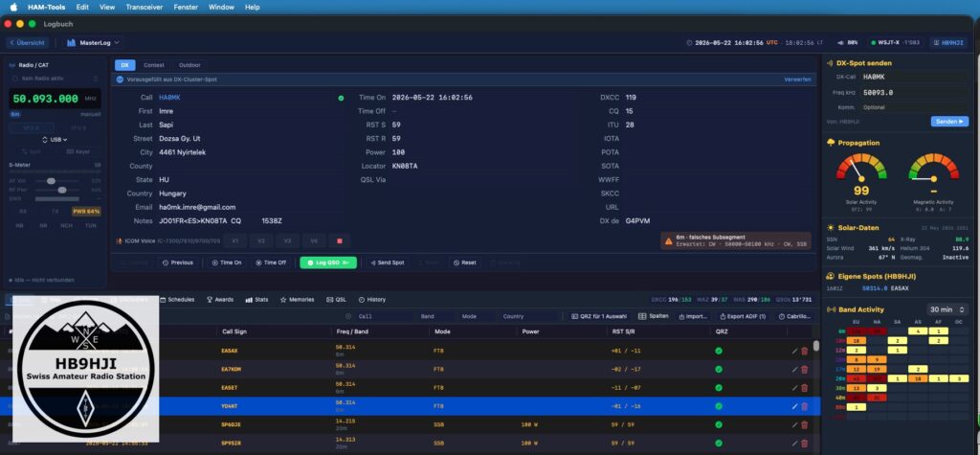980x455 pixels.
Task: Open the Spalten columns chooser
Action: click(653, 317)
